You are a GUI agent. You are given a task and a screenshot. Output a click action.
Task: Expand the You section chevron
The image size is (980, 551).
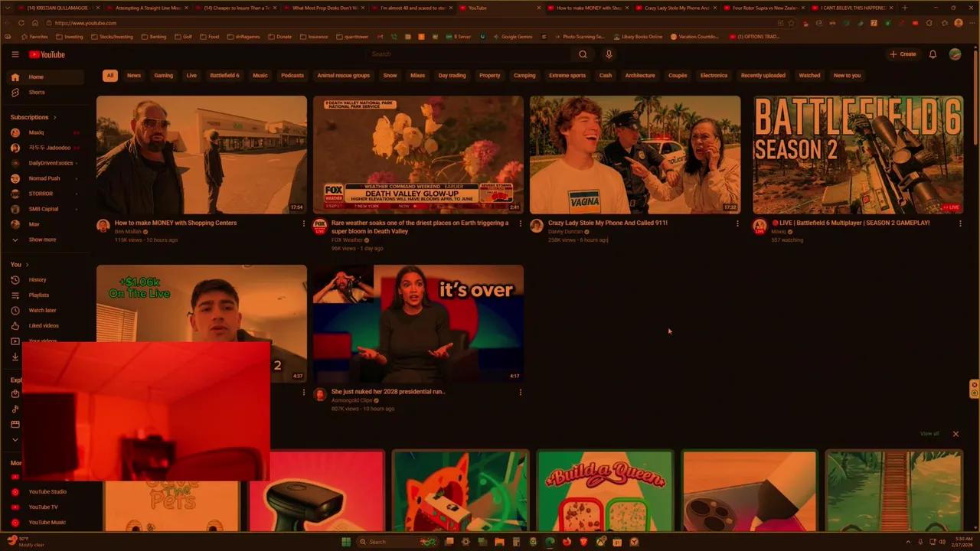tap(28, 264)
